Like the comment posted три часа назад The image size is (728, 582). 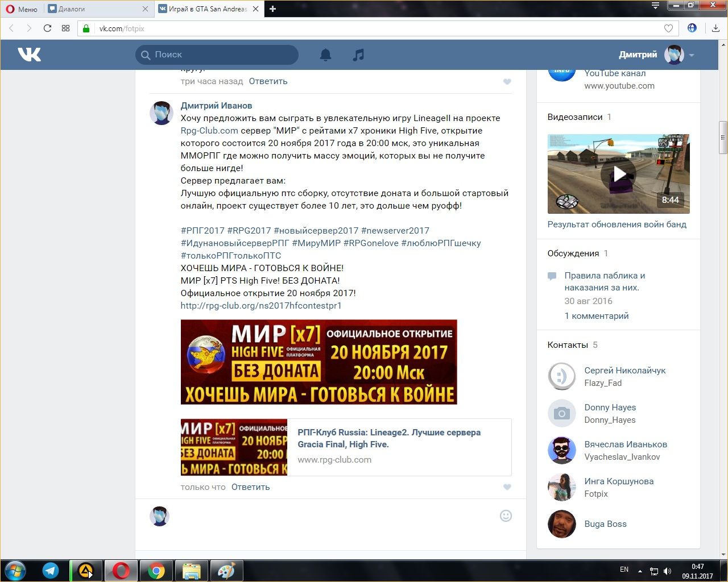(x=507, y=82)
